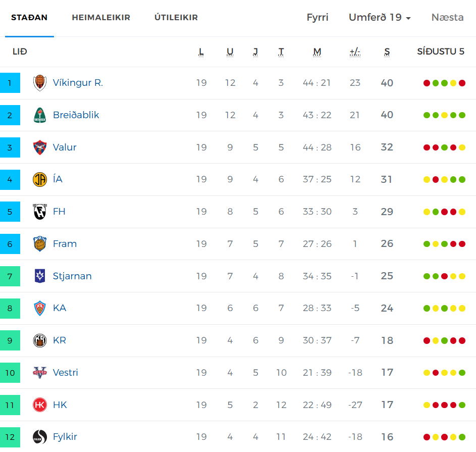
Task: Click the ÍA yellow round logo
Action: [x=40, y=179]
